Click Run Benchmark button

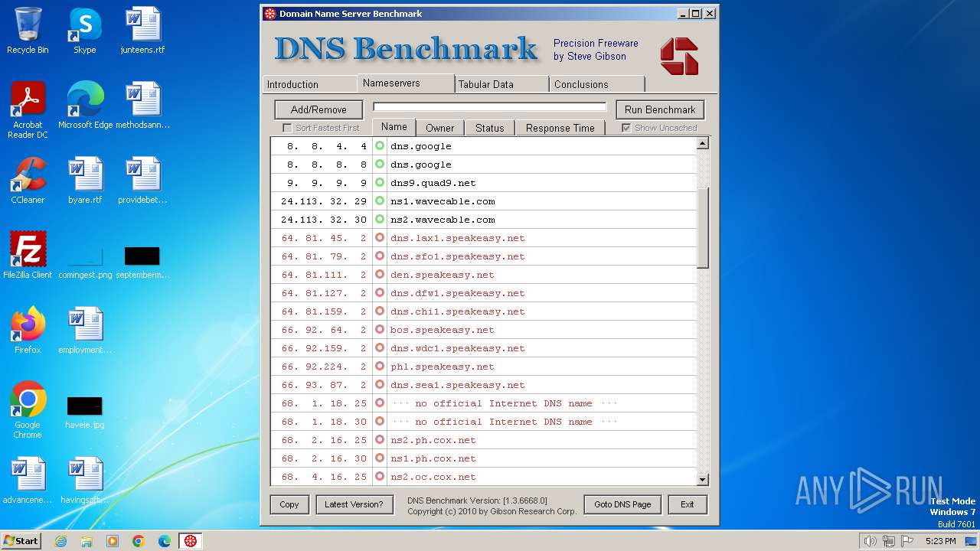(x=660, y=109)
